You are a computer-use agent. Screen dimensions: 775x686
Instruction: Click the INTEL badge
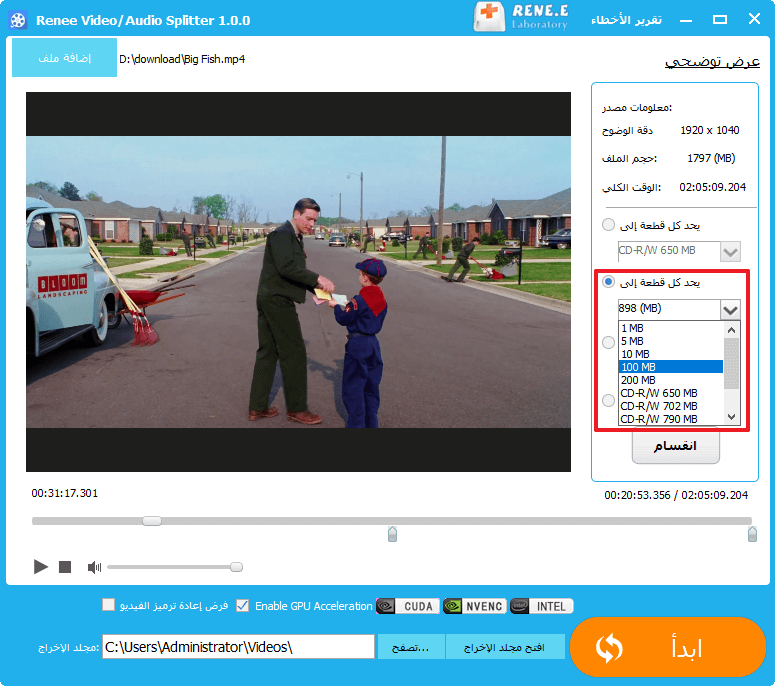[541, 606]
